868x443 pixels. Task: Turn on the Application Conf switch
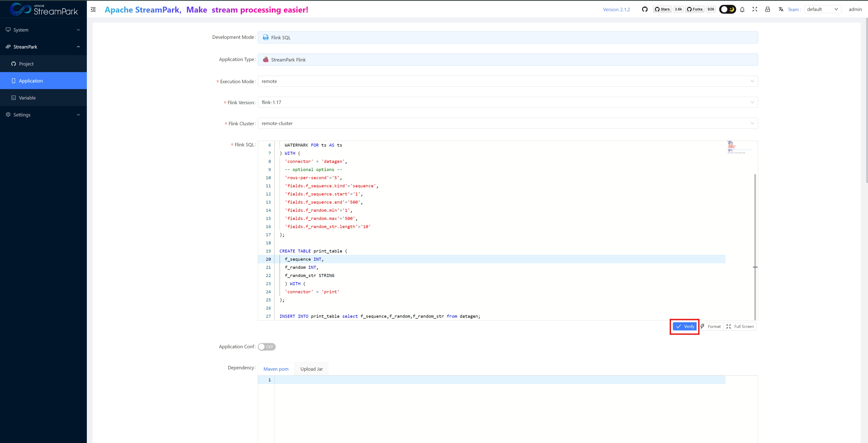click(267, 347)
